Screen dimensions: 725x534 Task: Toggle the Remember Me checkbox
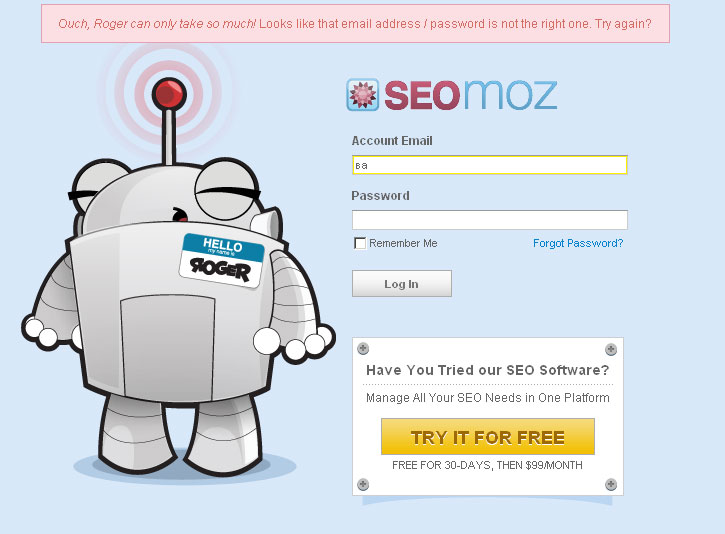pyautogui.click(x=360, y=243)
